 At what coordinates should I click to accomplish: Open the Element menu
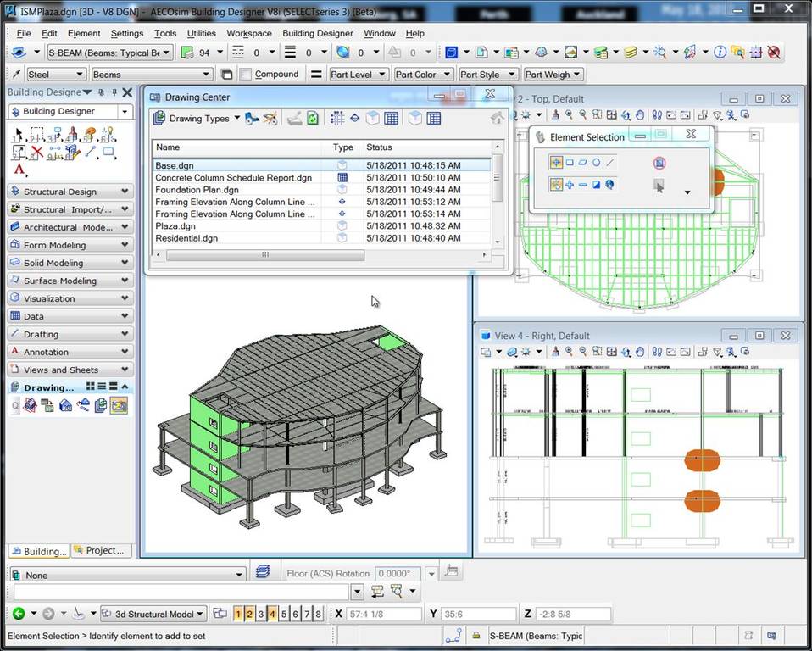84,33
